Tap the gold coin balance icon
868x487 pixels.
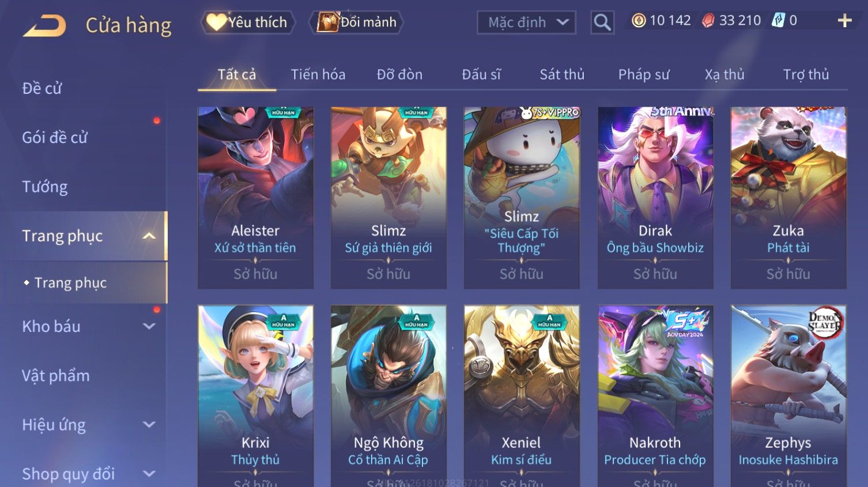point(639,21)
